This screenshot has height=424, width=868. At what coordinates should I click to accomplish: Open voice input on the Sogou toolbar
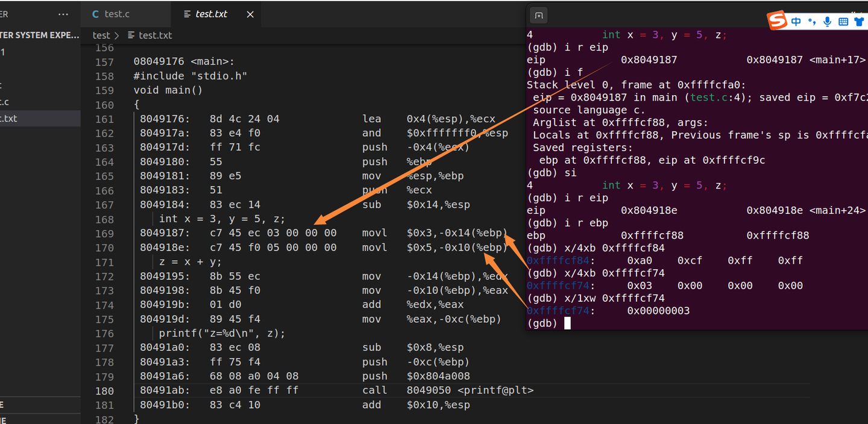click(x=827, y=22)
